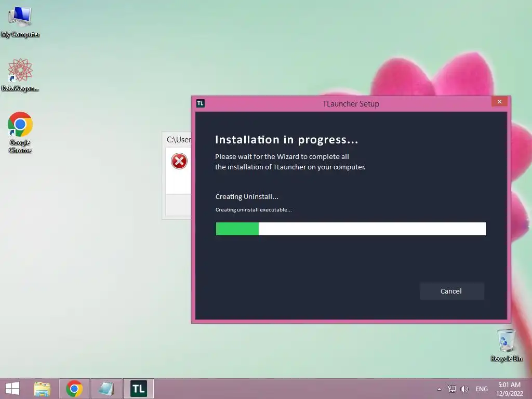The height and width of the screenshot is (399, 532).
Task: Open File Explorer from the taskbar
Action: click(x=42, y=389)
